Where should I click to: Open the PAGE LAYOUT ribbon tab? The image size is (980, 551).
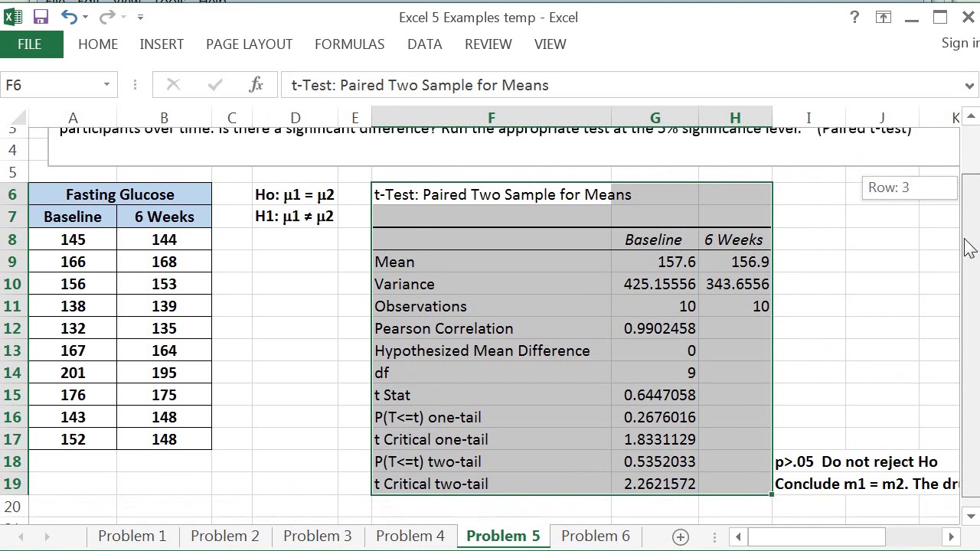[x=249, y=44]
